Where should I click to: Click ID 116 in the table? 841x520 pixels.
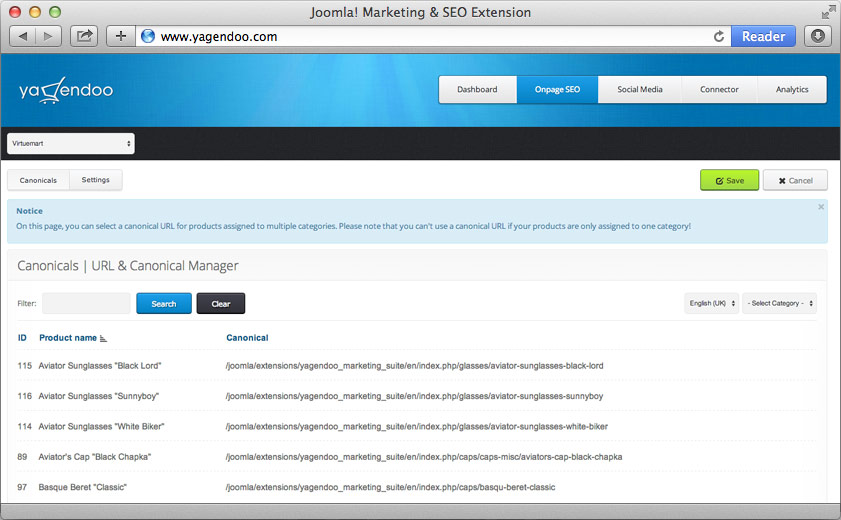coord(25,396)
